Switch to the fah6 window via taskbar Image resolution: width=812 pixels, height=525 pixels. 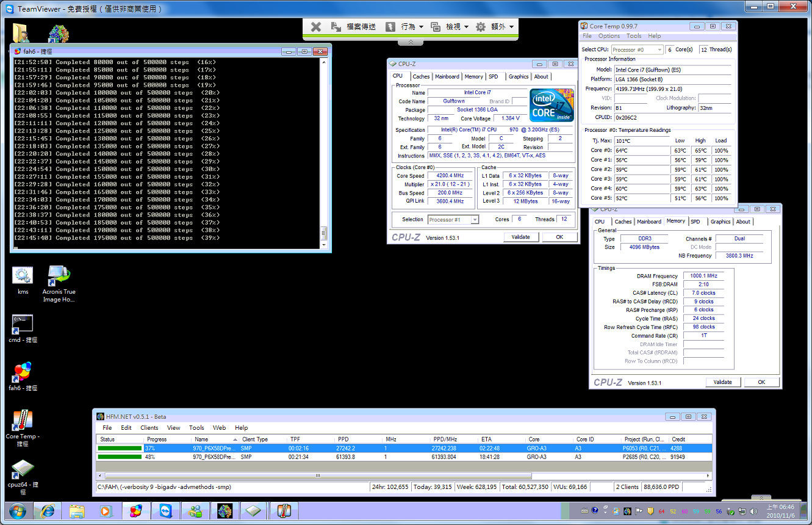point(136,511)
